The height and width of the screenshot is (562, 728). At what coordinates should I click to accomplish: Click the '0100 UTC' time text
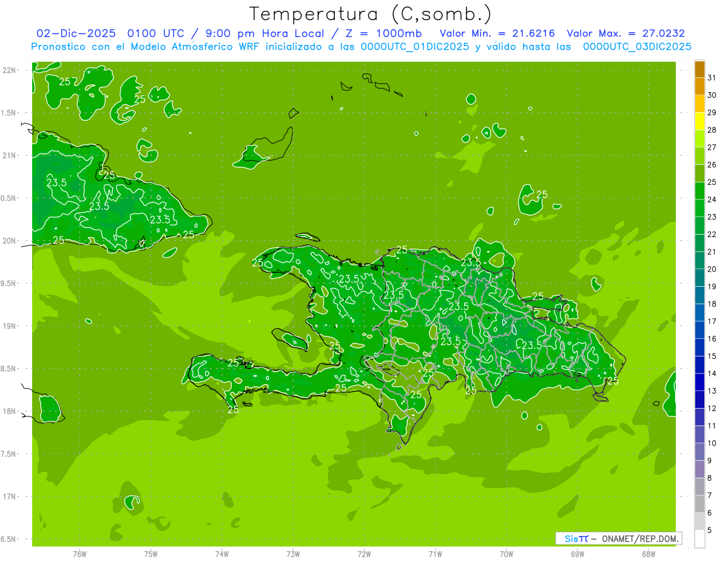[x=155, y=33]
